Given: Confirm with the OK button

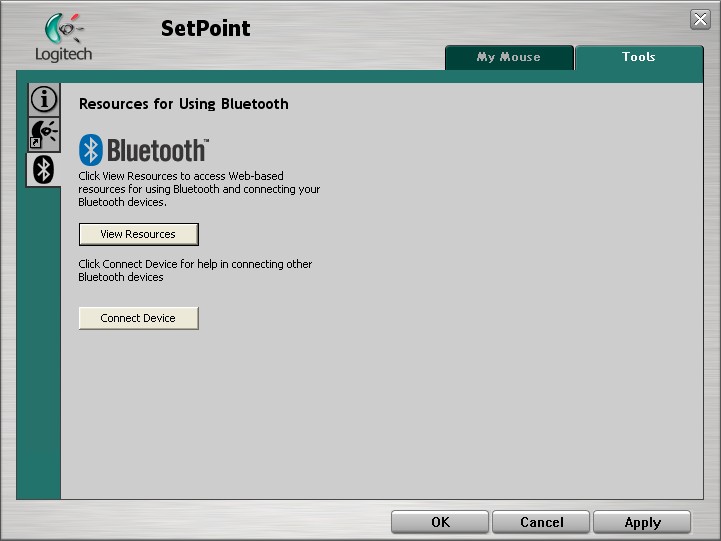Looking at the screenshot, I should [440, 522].
